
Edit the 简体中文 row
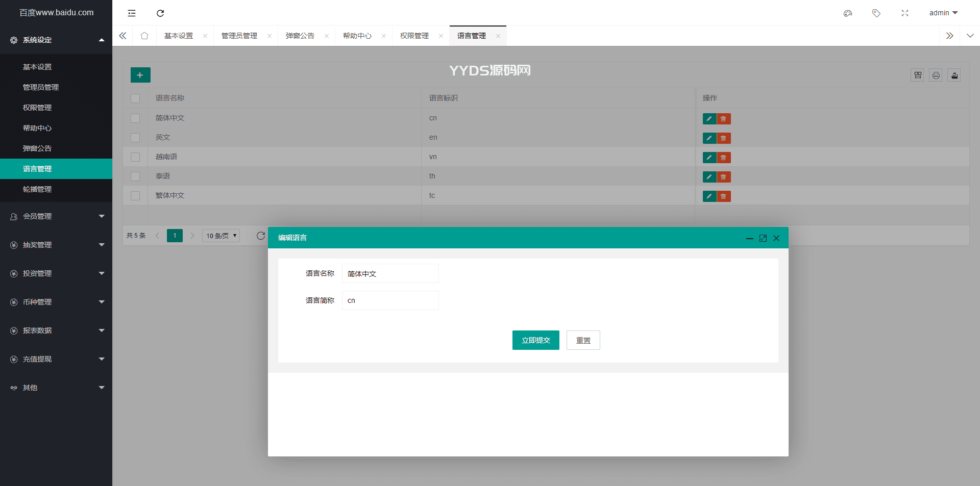tap(709, 119)
